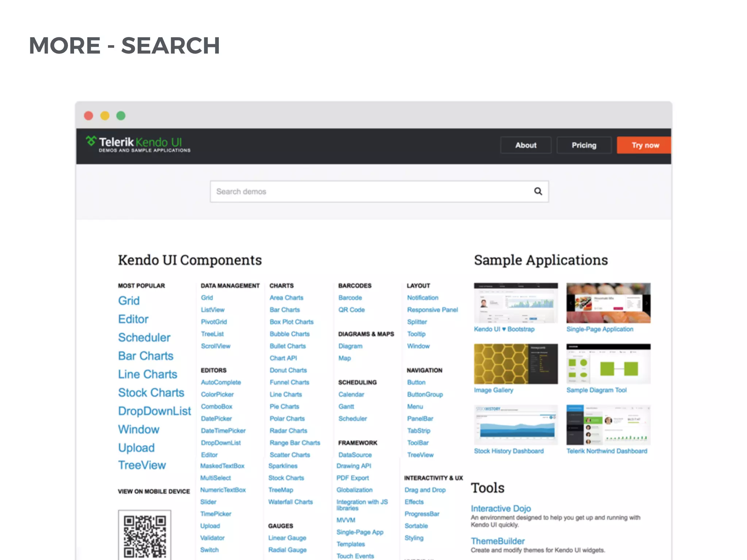Open Editor under Most Popular
747x560 pixels.
[x=133, y=319]
